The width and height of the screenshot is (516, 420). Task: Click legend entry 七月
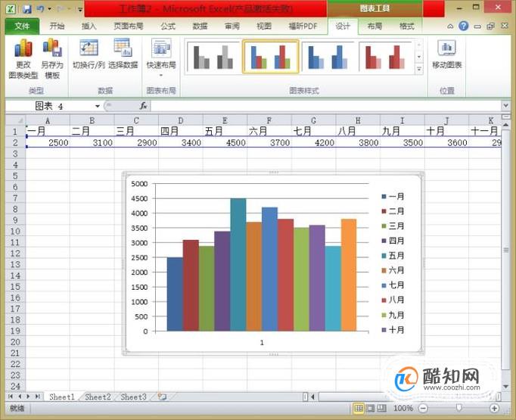click(x=393, y=285)
